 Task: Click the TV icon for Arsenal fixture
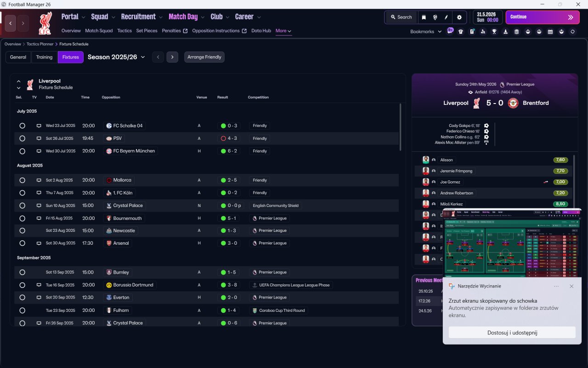click(x=39, y=243)
